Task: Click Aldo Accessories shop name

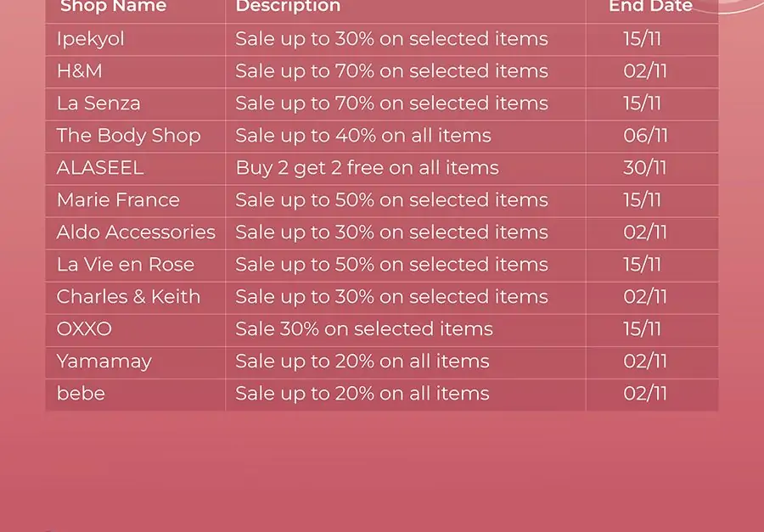Action: (x=136, y=232)
